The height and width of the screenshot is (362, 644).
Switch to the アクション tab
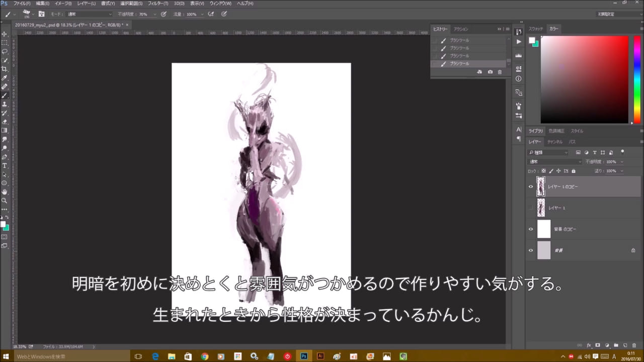[460, 29]
